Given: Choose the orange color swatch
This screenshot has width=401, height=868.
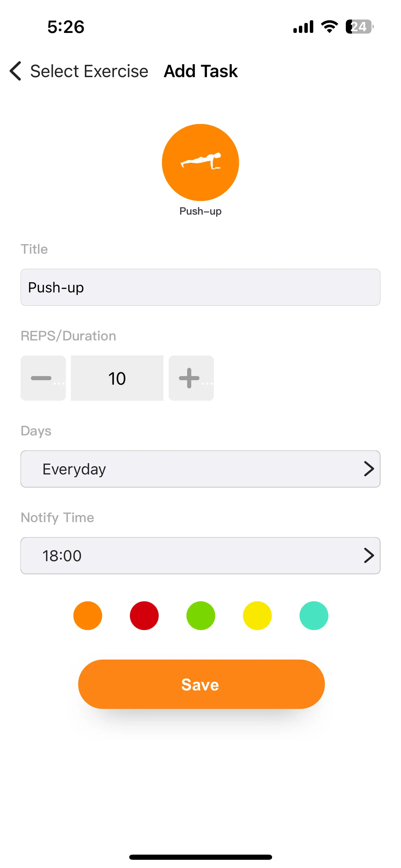Looking at the screenshot, I should click(88, 615).
